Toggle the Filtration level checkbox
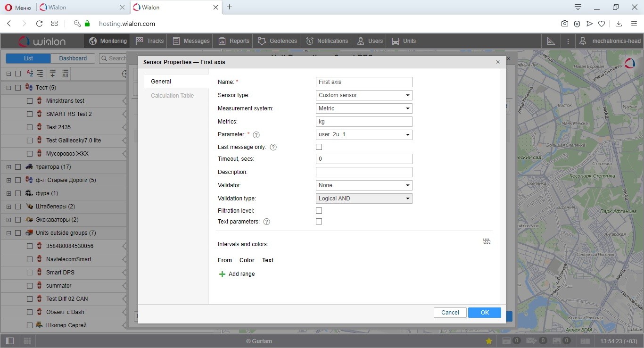The height and width of the screenshot is (348, 644). point(319,211)
